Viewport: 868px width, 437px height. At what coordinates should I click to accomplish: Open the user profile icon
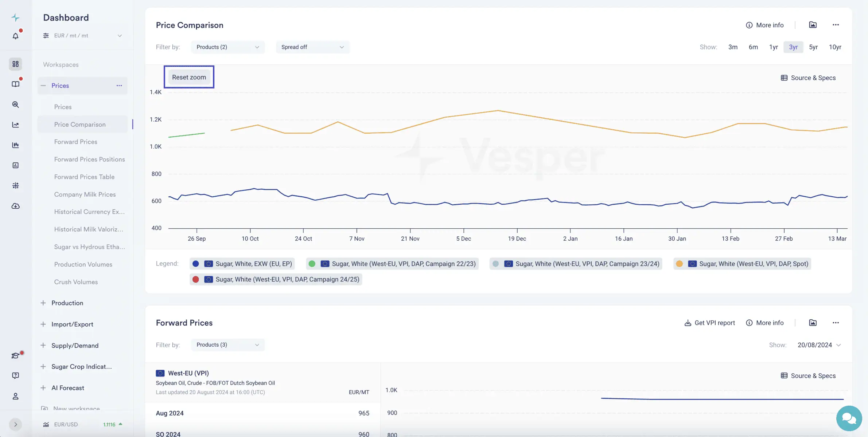tap(15, 396)
